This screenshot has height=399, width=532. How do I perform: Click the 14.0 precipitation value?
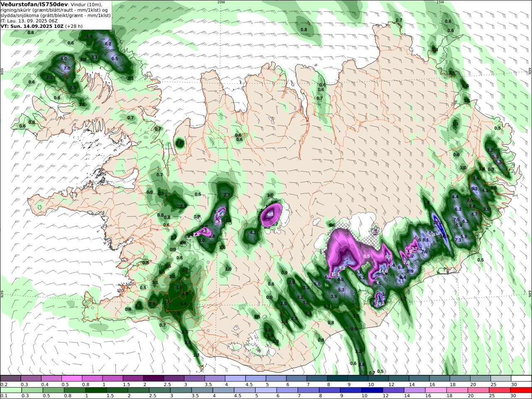tap(383, 271)
